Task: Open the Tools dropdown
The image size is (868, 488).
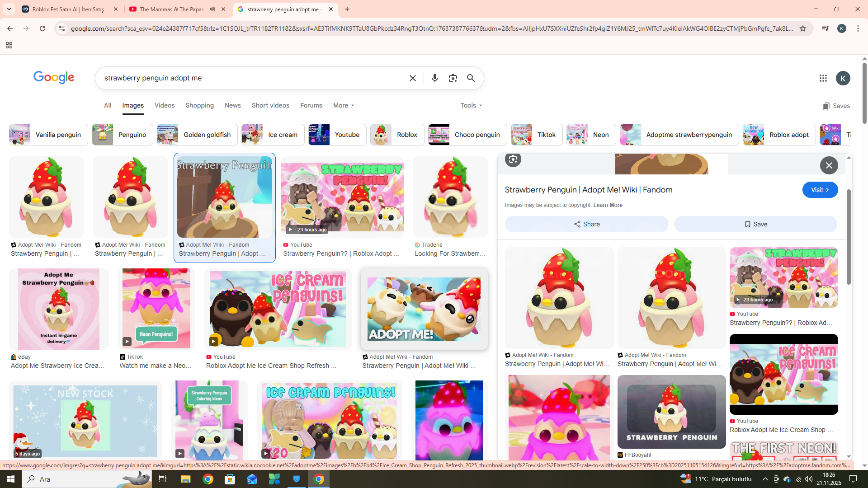Action: coord(471,105)
